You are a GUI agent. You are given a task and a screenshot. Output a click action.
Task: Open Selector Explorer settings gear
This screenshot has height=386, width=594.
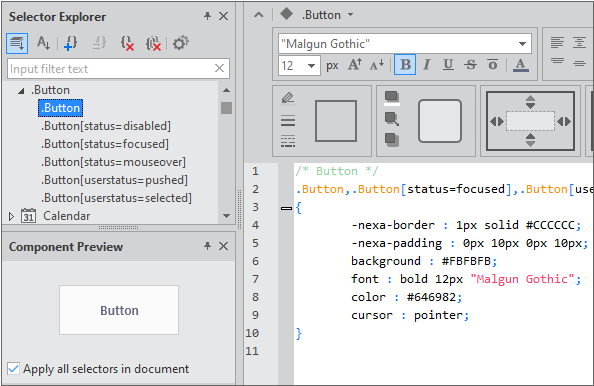tap(181, 43)
